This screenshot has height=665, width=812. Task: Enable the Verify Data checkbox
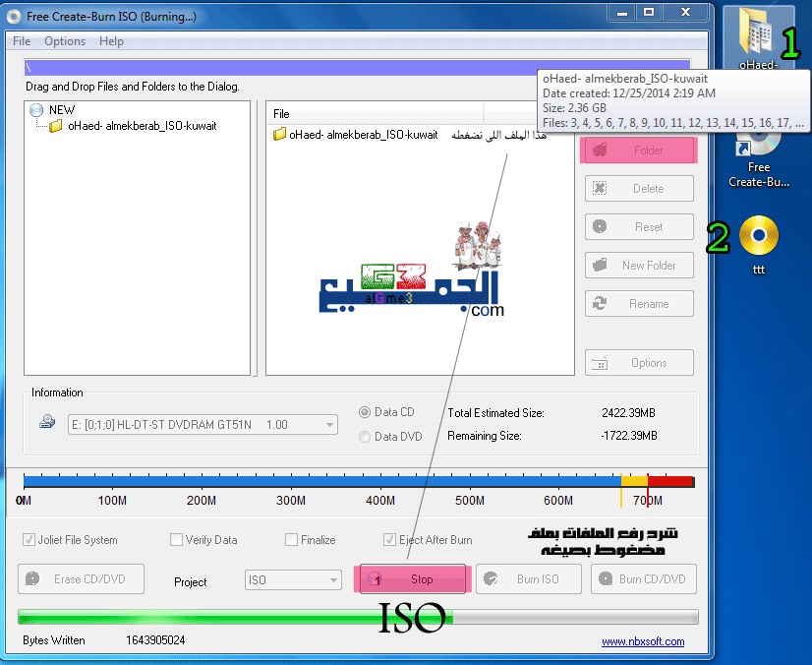coord(176,539)
